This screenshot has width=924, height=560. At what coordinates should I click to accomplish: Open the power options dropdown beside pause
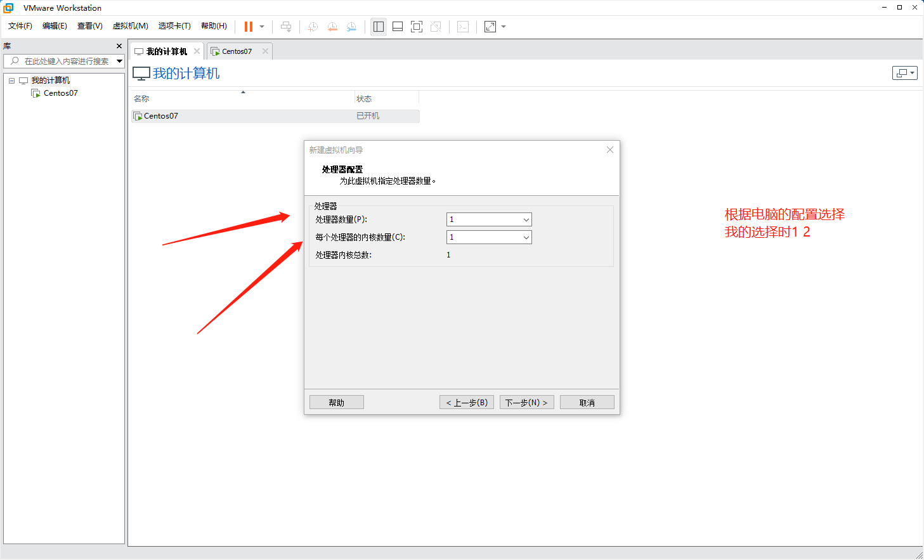tap(262, 27)
